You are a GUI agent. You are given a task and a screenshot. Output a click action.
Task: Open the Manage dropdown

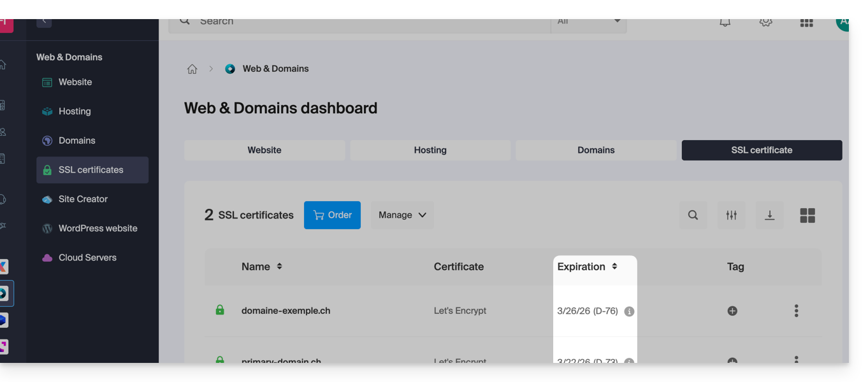point(401,215)
